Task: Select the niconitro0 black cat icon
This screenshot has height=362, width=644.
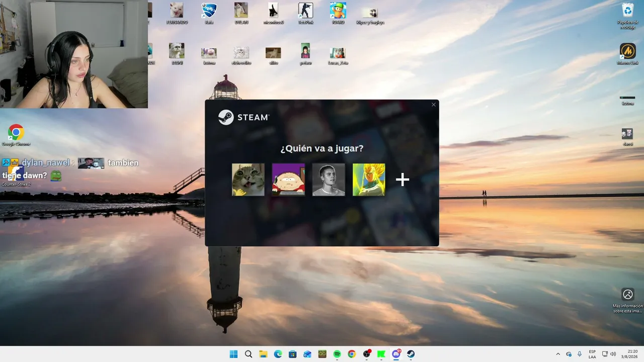Action: click(273, 14)
